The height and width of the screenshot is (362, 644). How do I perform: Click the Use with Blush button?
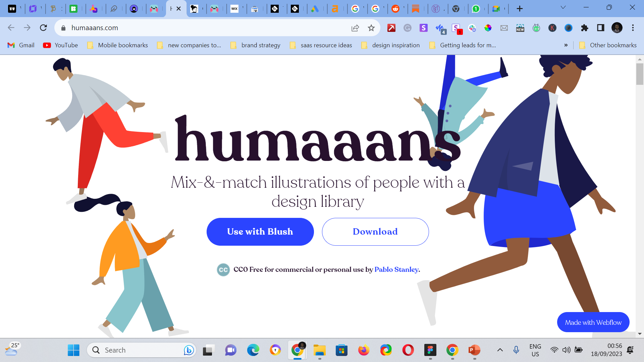pos(260,232)
